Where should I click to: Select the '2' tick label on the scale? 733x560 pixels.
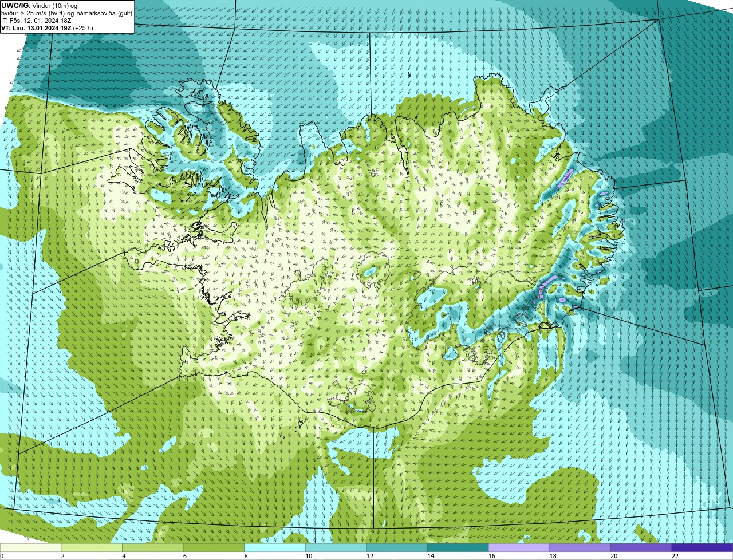tap(63, 556)
